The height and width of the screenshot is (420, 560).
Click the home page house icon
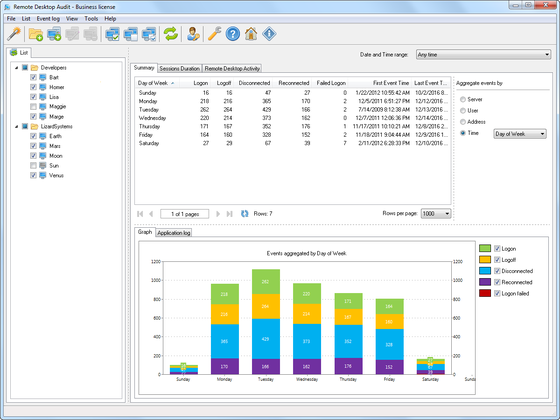click(x=251, y=34)
